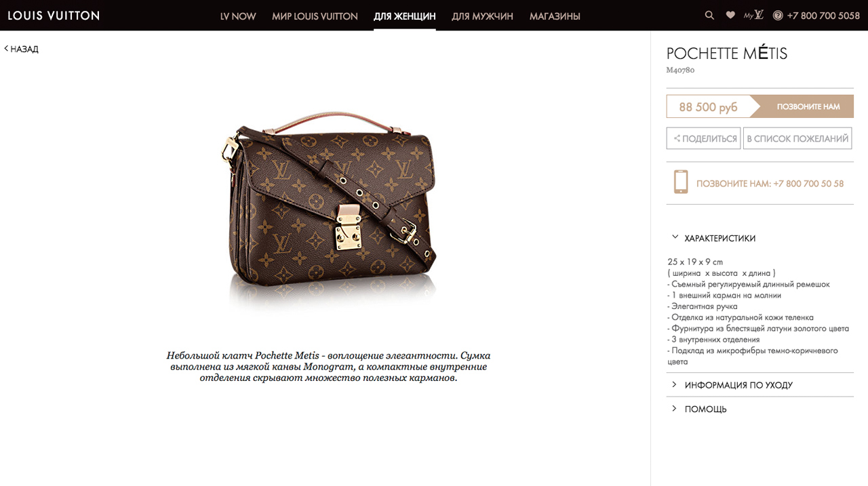Open search via the magnifier icon
Image resolution: width=868 pixels, height=486 pixels.
(709, 15)
